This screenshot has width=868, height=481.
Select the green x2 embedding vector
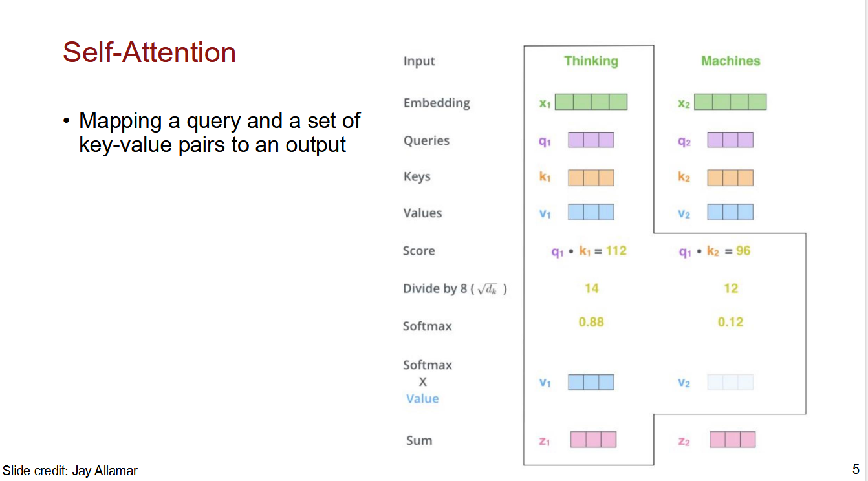[730, 102]
